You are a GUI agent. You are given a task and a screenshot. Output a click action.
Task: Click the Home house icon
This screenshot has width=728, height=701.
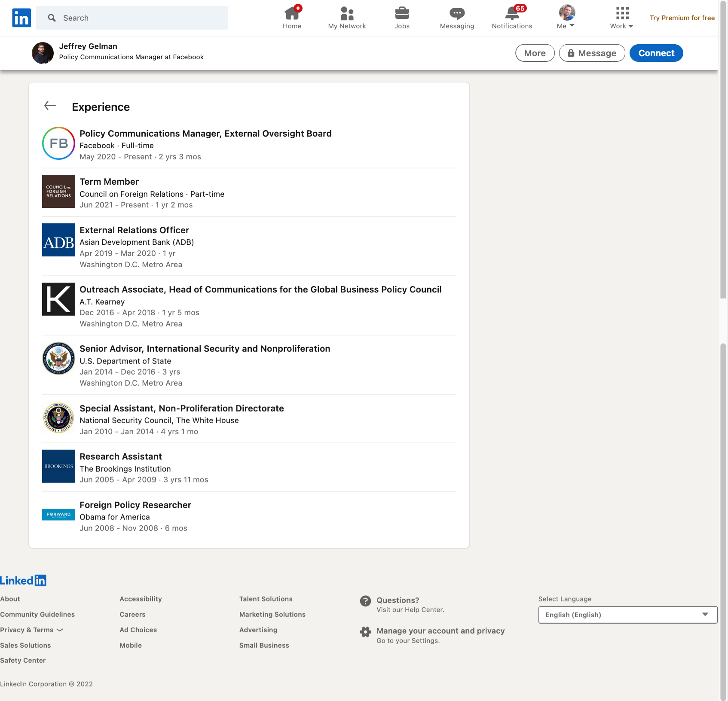[292, 13]
